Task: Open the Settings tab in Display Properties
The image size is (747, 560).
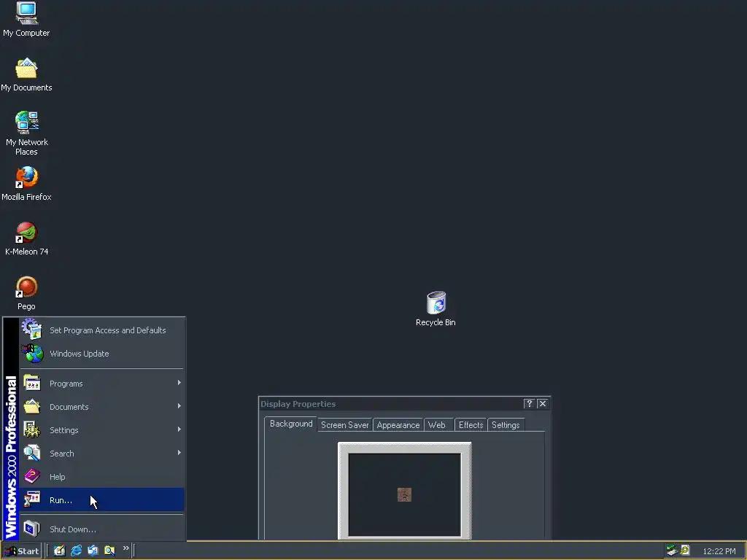Action: (506, 425)
